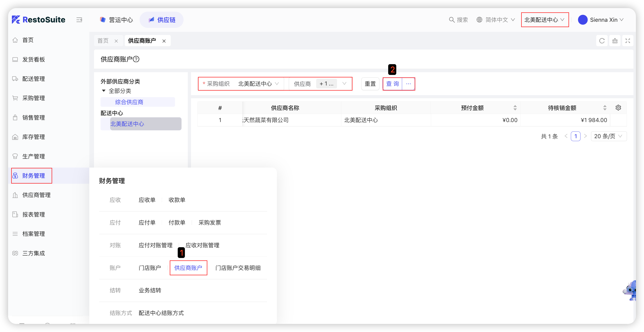Click the Sienna Xin avatar
644x332 pixels.
coord(583,20)
